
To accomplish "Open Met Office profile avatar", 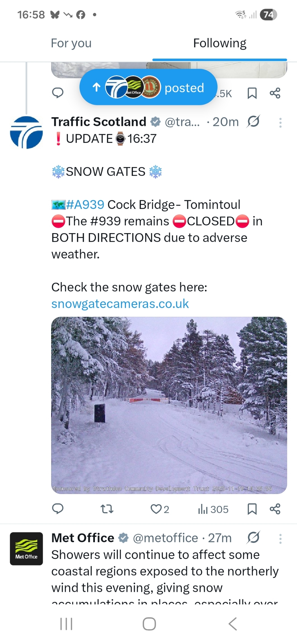I will pos(26,549).
